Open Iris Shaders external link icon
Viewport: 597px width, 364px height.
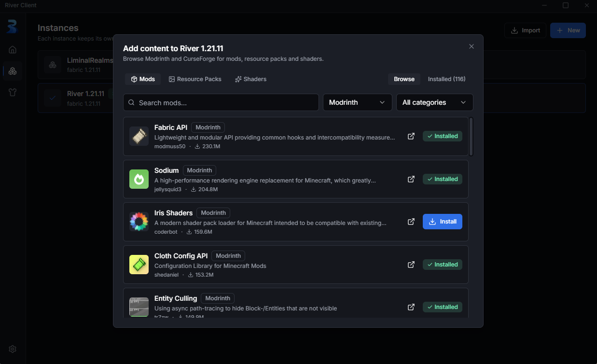coord(411,222)
